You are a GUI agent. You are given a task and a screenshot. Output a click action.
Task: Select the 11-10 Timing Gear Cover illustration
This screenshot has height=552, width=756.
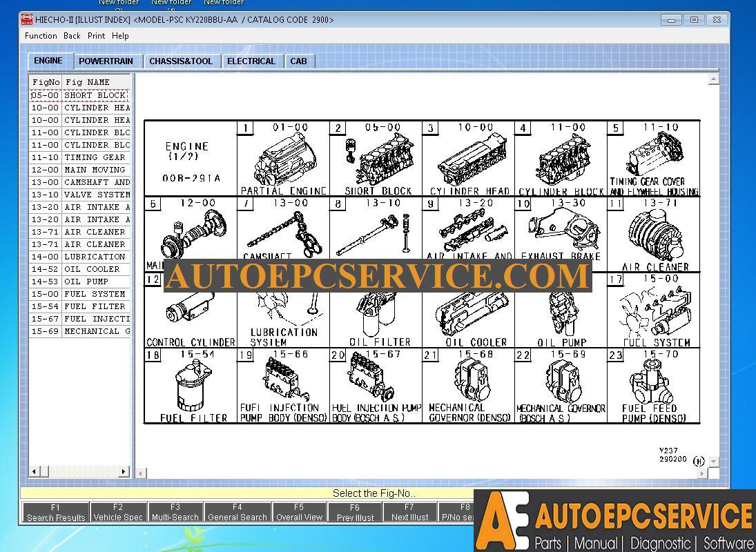[653, 159]
